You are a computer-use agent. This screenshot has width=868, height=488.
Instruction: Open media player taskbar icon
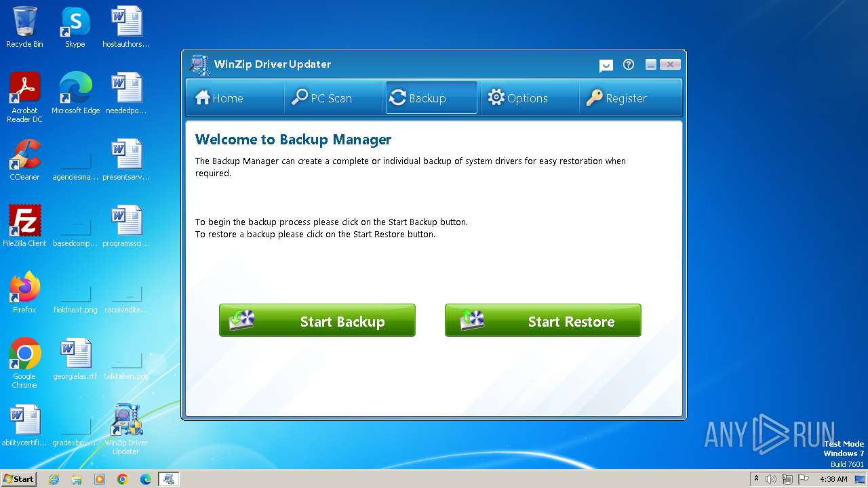click(x=100, y=479)
